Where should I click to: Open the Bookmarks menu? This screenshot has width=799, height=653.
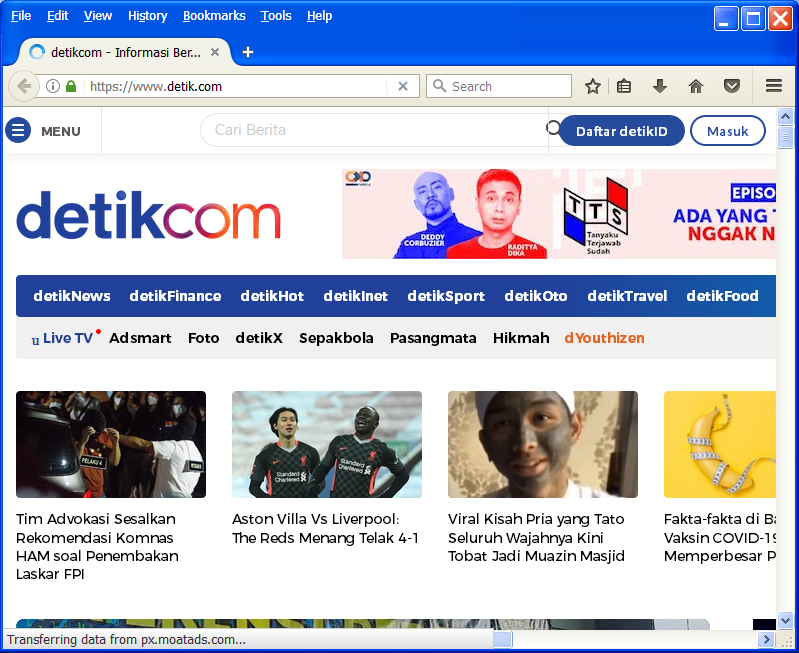tap(214, 16)
